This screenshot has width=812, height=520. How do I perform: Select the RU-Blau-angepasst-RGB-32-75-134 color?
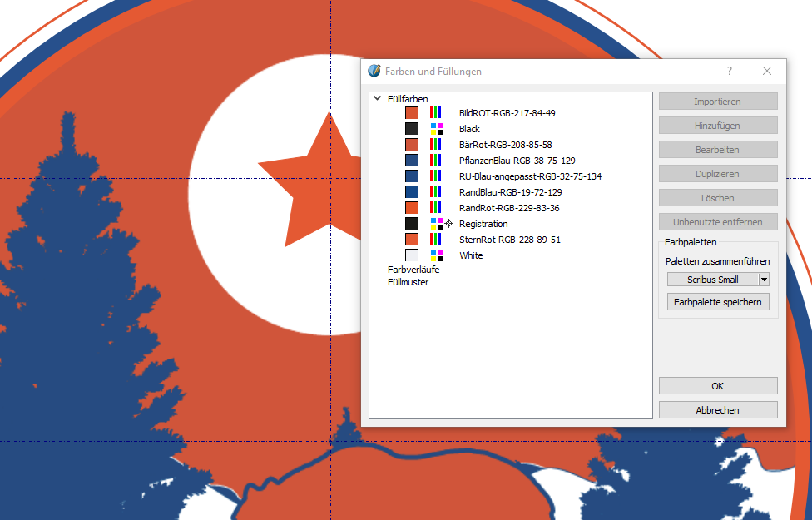(530, 176)
